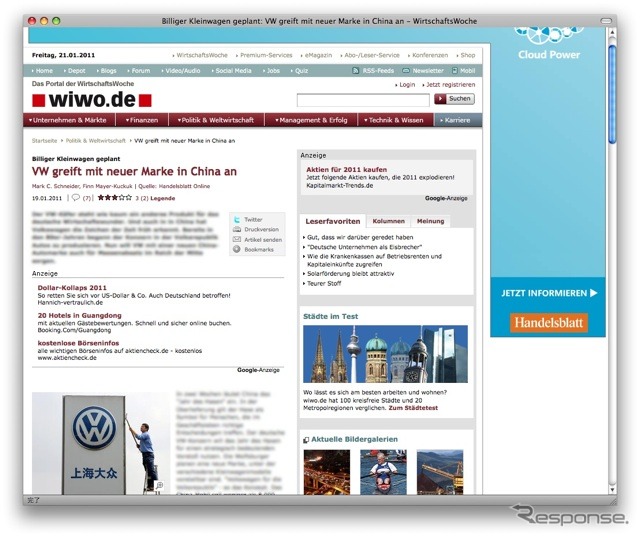
Task: Open the Städte im Test skyline image
Action: pos(385,354)
